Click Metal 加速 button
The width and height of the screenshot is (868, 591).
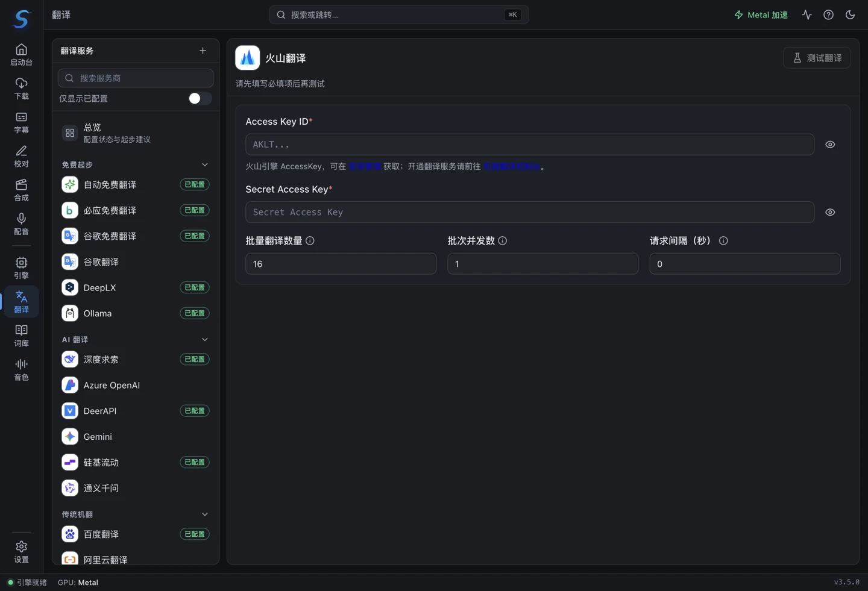(x=761, y=14)
